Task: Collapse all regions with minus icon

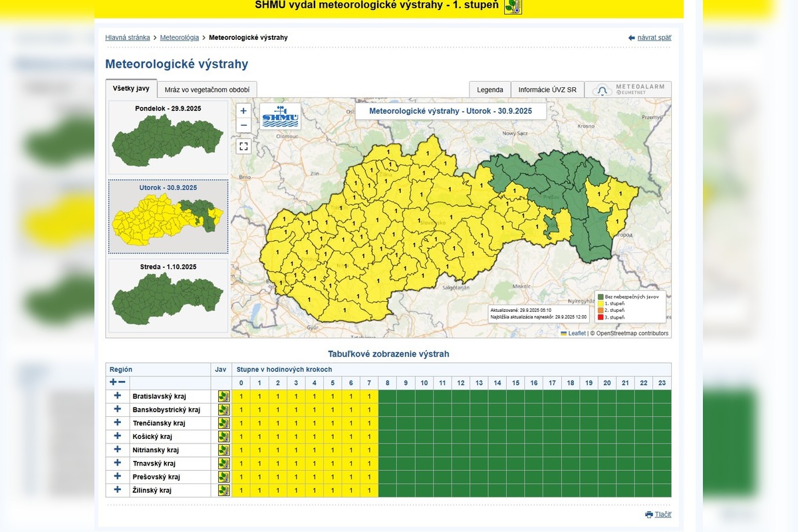Action: click(122, 382)
